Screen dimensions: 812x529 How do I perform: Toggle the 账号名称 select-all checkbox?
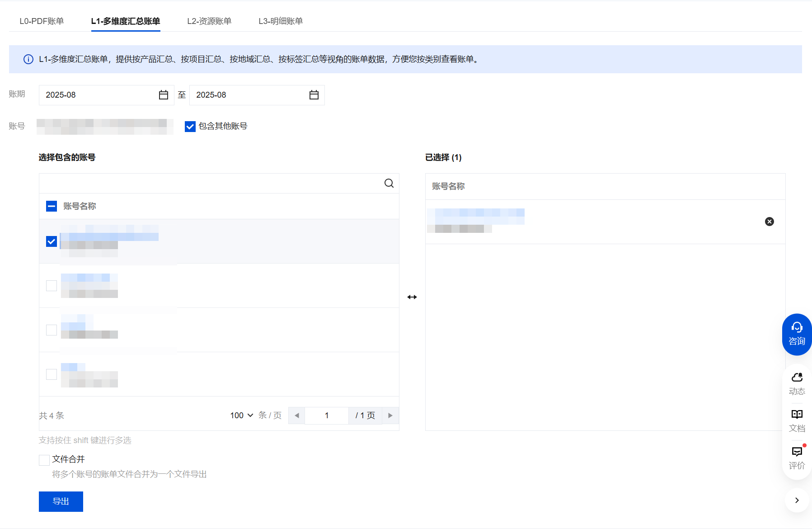click(52, 206)
